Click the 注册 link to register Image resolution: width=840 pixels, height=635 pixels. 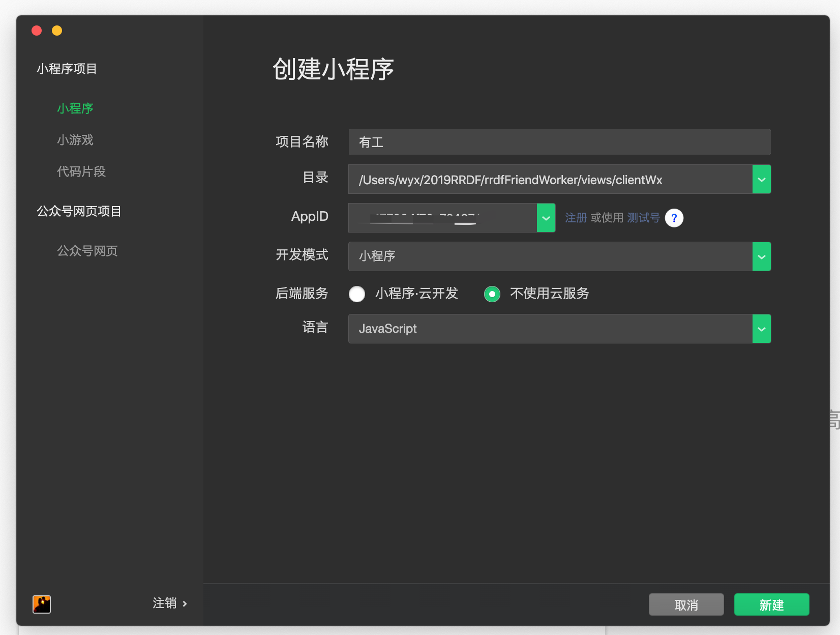576,218
